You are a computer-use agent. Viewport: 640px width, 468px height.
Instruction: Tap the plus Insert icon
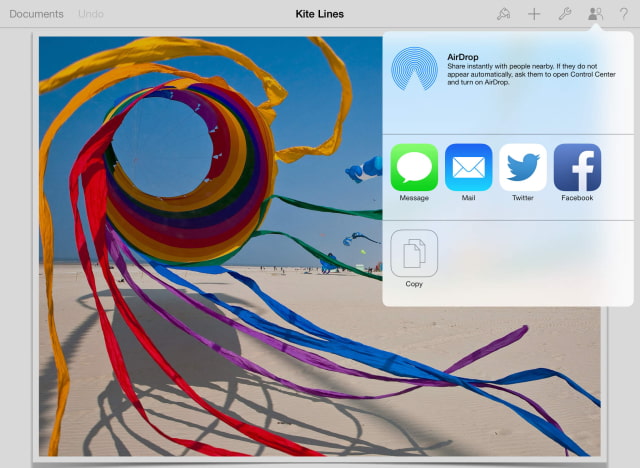click(x=534, y=14)
